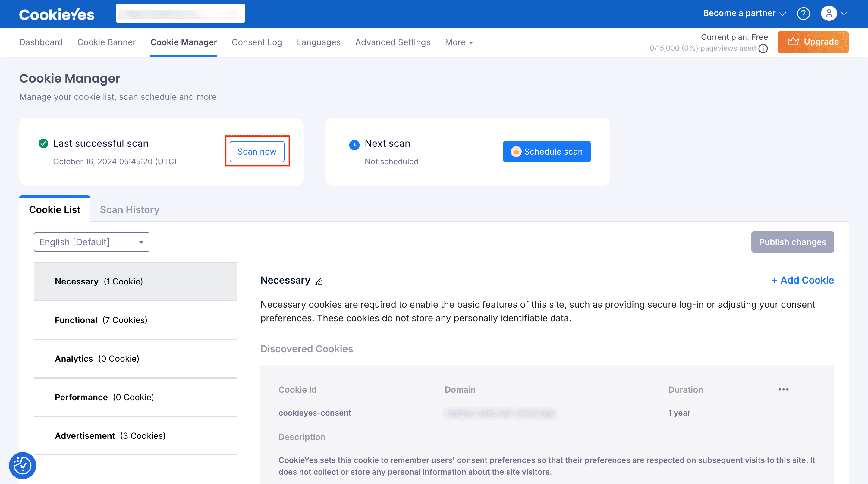Viewport: 868px width, 484px height.
Task: Open the Languages tab
Action: 319,42
